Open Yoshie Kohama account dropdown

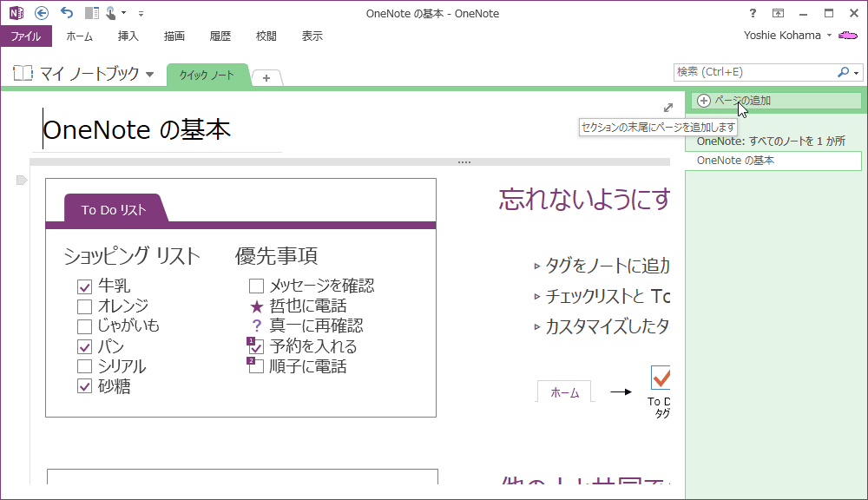[x=787, y=36]
